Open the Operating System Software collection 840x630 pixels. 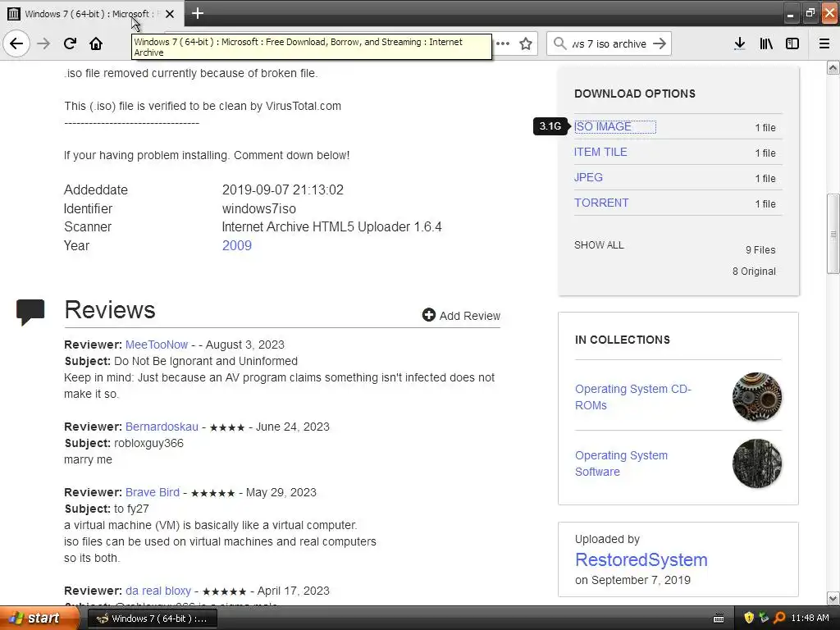[x=621, y=463]
